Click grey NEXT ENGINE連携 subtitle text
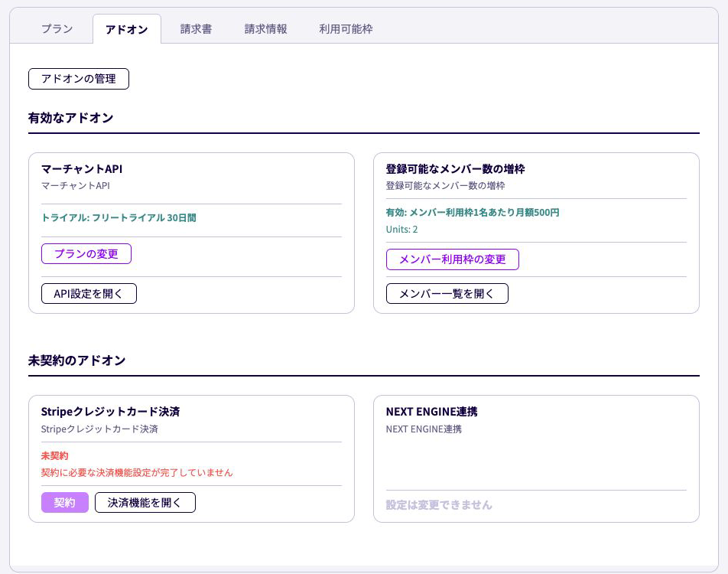This screenshot has height=574, width=728. pyautogui.click(x=424, y=429)
